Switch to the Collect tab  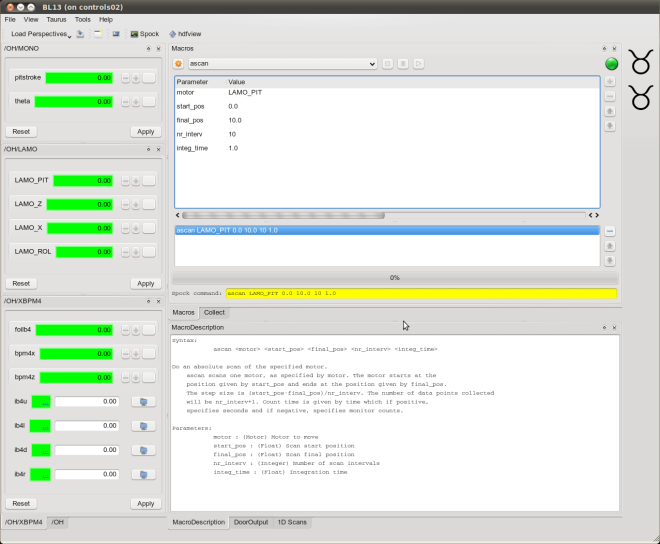214,312
